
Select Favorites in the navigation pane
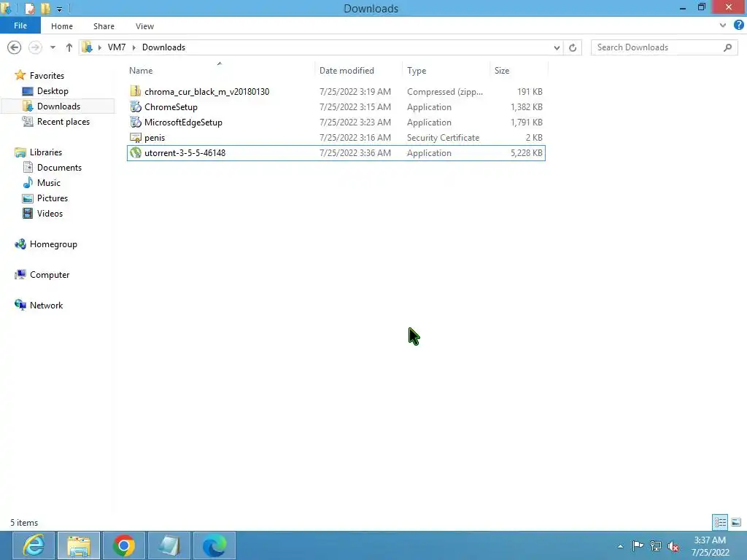point(47,75)
